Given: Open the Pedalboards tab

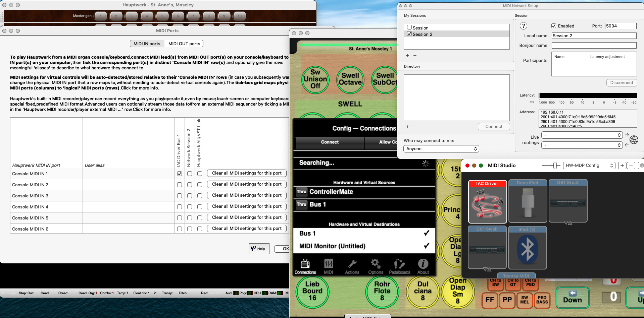Looking at the screenshot, I should click(399, 267).
